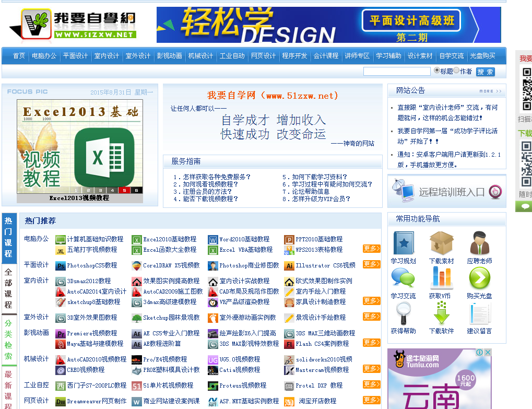The height and width of the screenshot is (409, 532).
Task: Click the UG5.0视频教程 UG icon
Action: coord(212,360)
